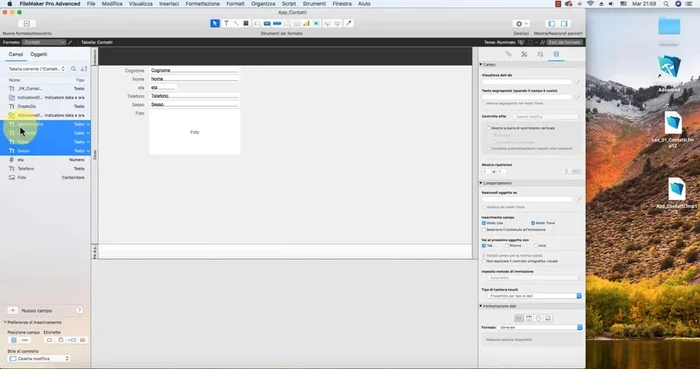This screenshot has height=369, width=700.
Task: Open the Gestisci gear menu
Action: click(x=521, y=24)
